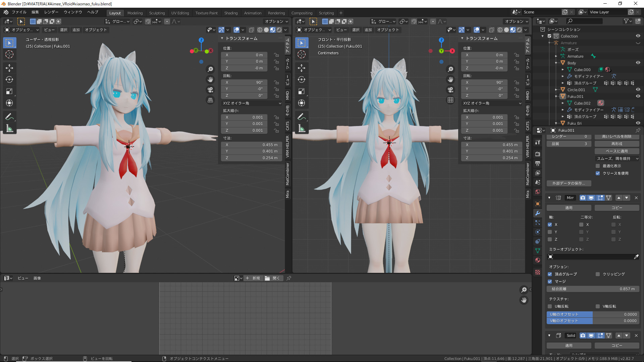Click ベースに適用 button

617,151
